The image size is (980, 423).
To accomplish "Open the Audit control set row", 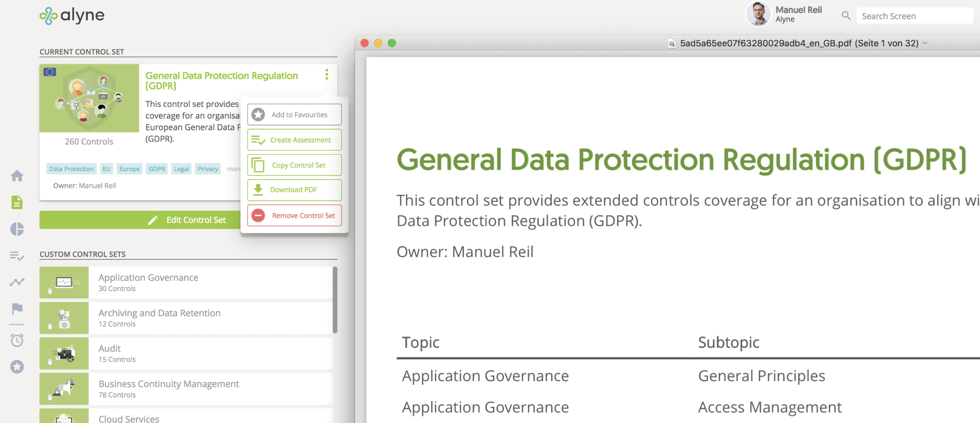I will click(x=186, y=353).
